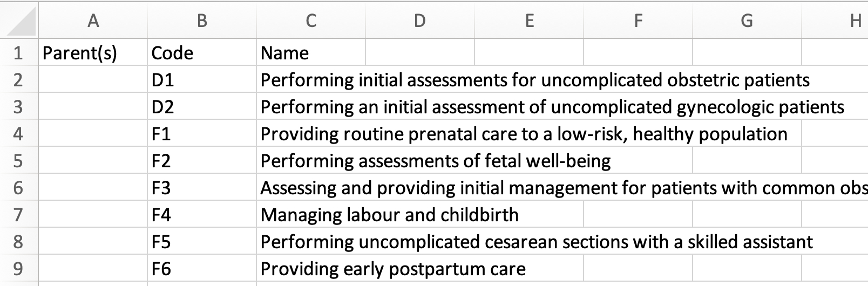Image resolution: width=868 pixels, height=286 pixels.
Task: Select column F header
Action: pyautogui.click(x=638, y=21)
